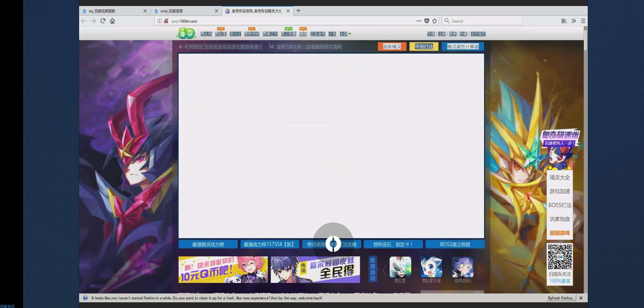Open 圈圈 in site navigation
Viewport: 644px width, 308px height.
[303, 34]
